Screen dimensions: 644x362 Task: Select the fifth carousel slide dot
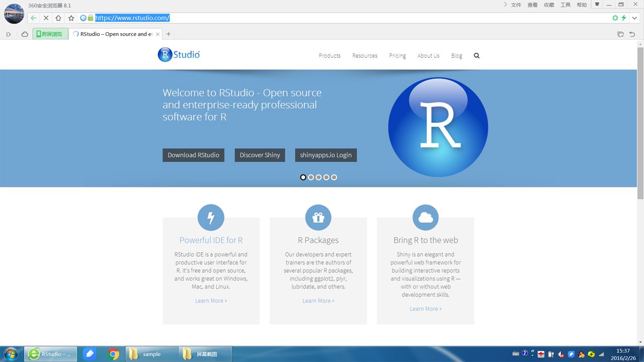click(334, 177)
